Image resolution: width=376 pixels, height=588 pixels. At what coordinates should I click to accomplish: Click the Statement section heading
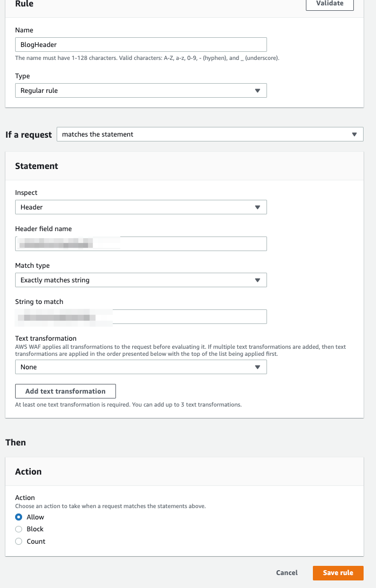(x=36, y=166)
